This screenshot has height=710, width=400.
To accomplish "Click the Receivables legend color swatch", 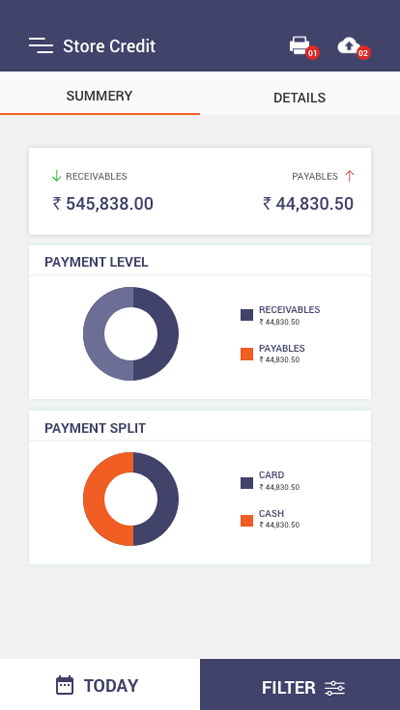I will coord(247,315).
